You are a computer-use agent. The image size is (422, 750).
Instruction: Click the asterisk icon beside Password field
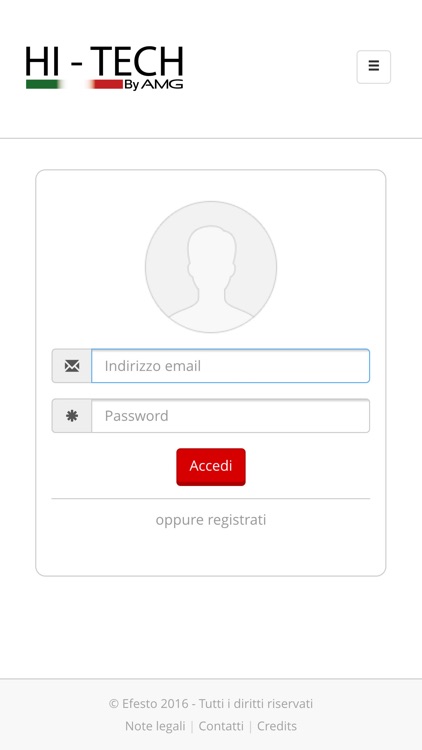(72, 416)
